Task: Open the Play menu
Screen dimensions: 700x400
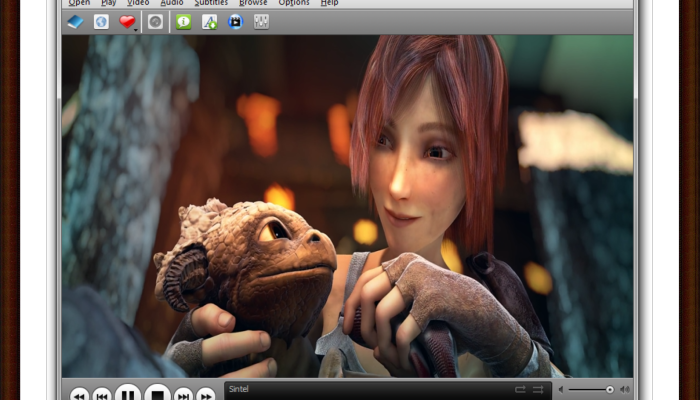Action: pos(108,3)
